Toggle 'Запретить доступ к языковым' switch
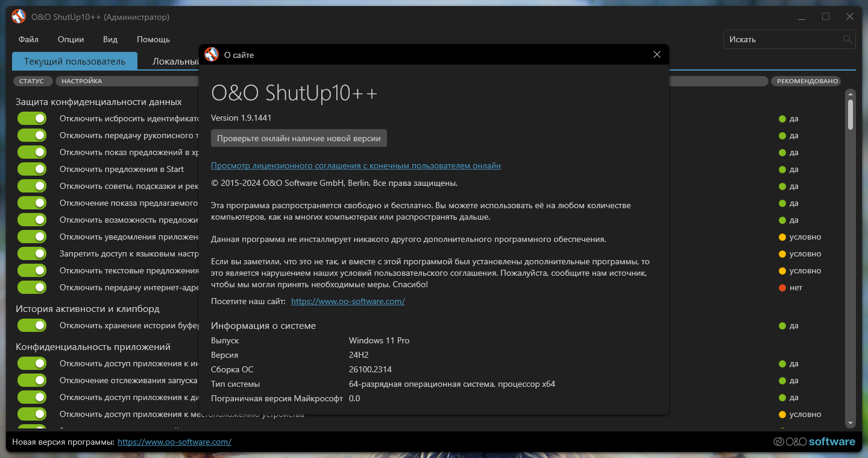 click(x=32, y=253)
